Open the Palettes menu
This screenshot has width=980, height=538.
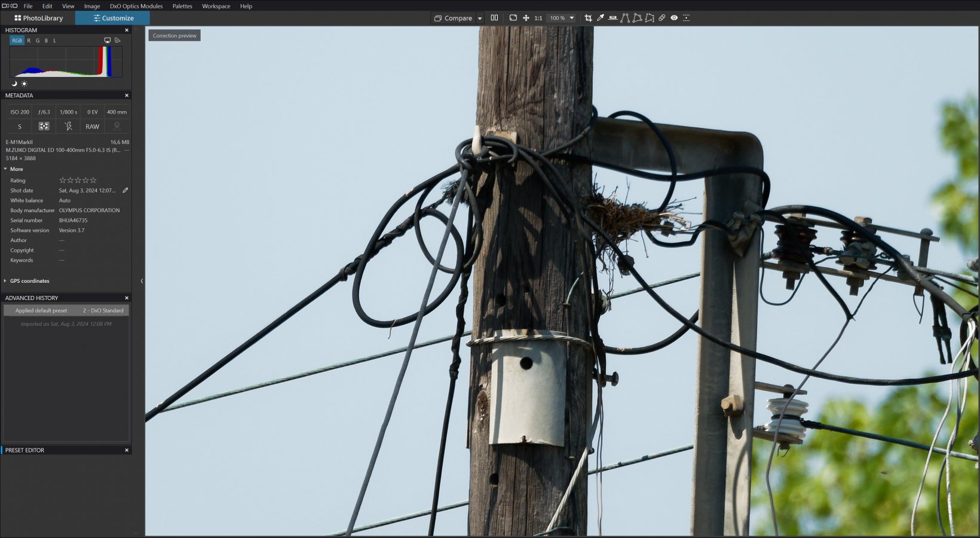[x=182, y=6]
